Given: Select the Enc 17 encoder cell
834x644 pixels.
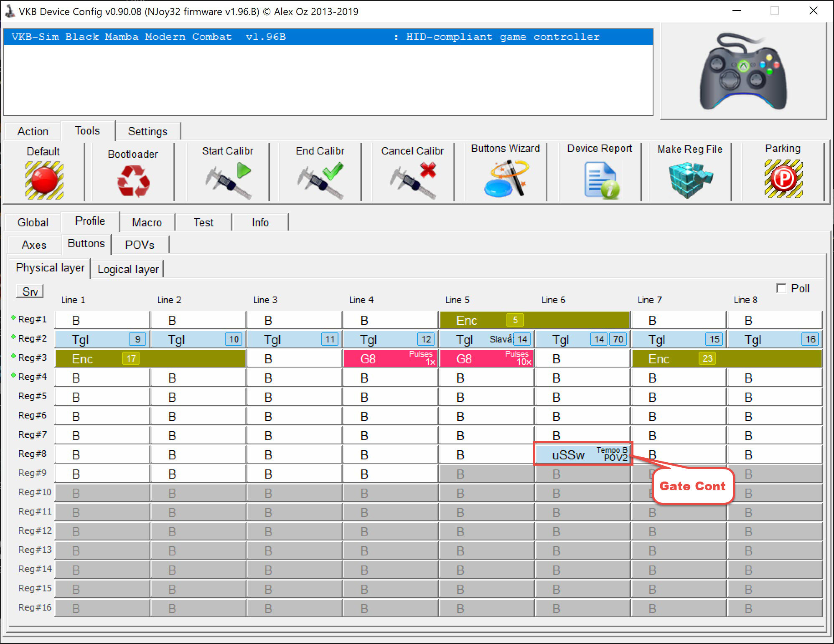Looking at the screenshot, I should (x=150, y=359).
